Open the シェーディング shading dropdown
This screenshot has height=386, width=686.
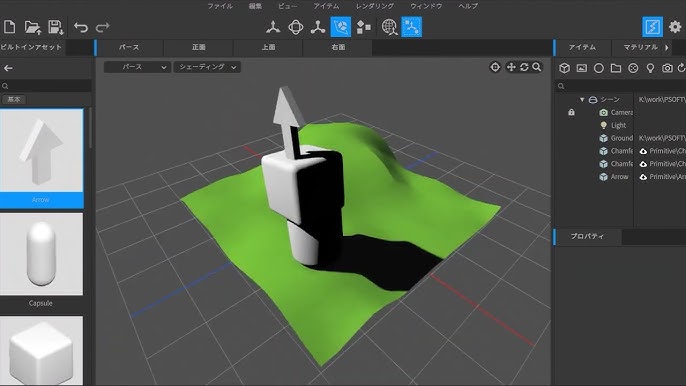point(207,67)
